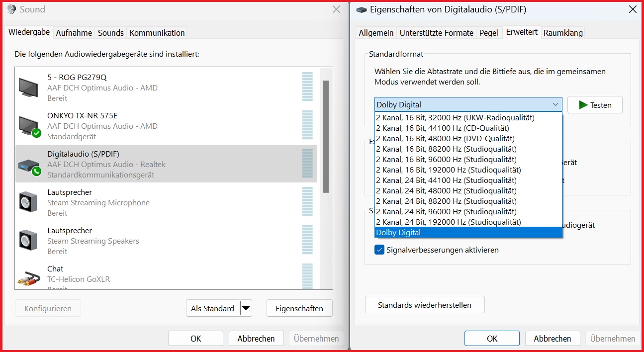Click the Als Standard button
Viewport: 644px width, 352px height.
point(213,308)
